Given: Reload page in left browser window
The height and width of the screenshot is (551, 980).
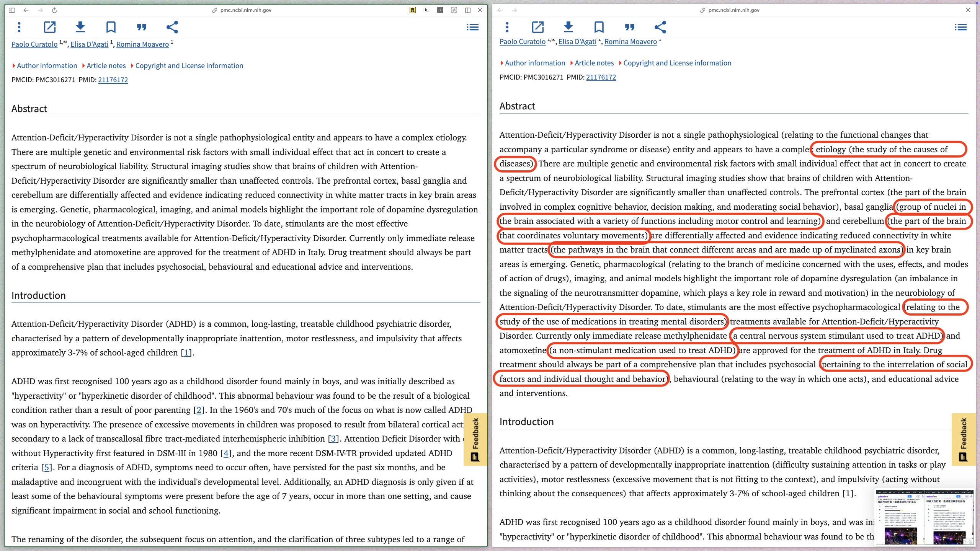Looking at the screenshot, I should tap(54, 10).
